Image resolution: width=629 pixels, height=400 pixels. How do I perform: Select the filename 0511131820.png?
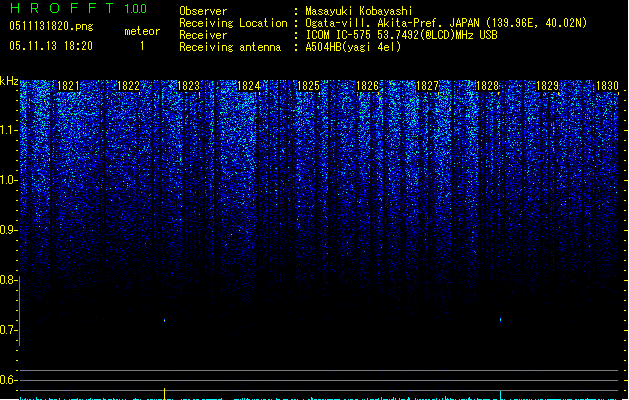tap(51, 26)
